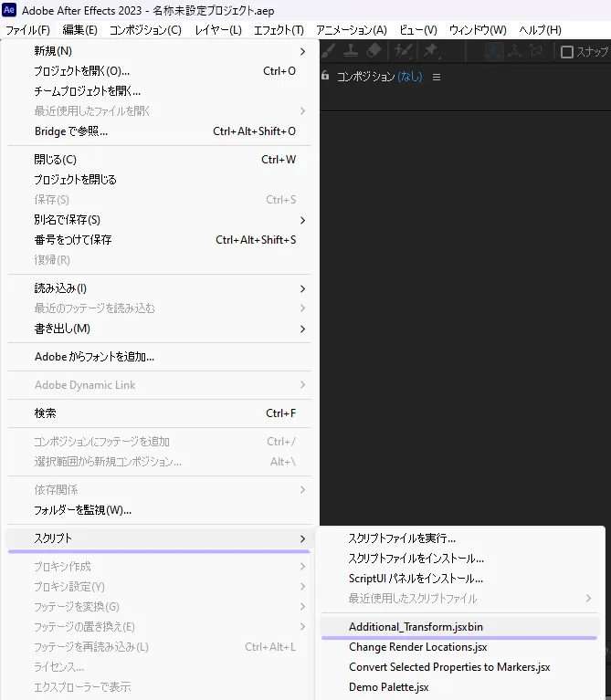Open the エフェクト(T) menu
Image resolution: width=611 pixels, height=700 pixels.
279,30
